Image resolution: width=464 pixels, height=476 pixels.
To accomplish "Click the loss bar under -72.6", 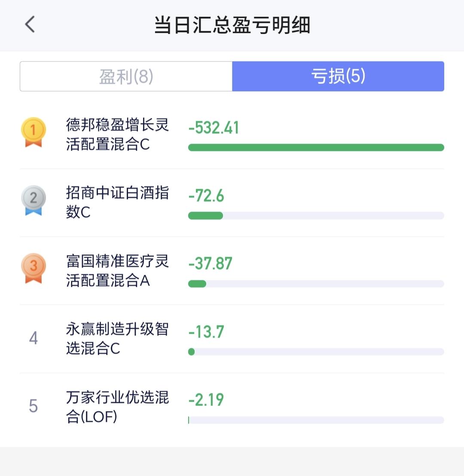I will click(x=316, y=215).
